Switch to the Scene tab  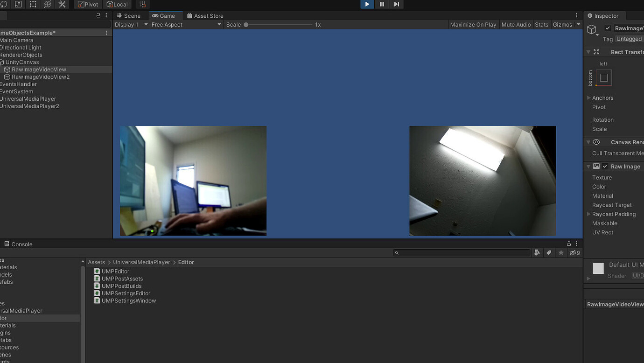[x=129, y=15]
